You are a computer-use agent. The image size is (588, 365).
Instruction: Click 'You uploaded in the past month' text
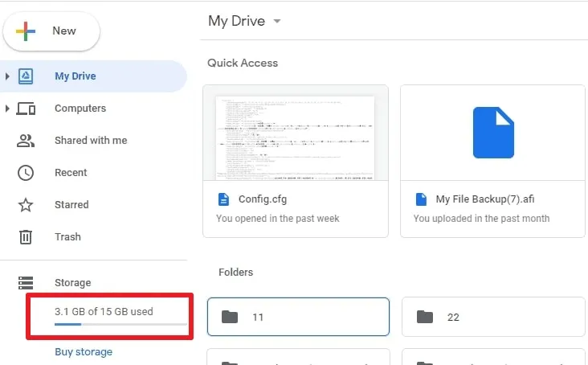481,219
